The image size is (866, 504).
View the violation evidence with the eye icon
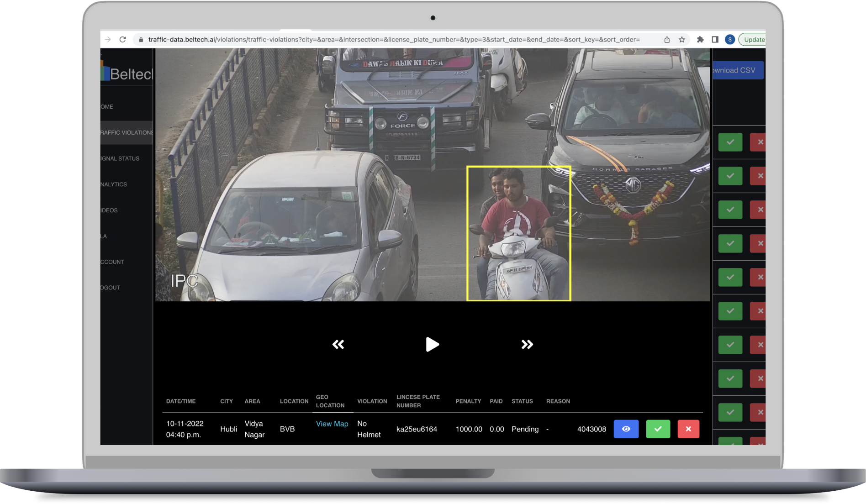(x=626, y=429)
